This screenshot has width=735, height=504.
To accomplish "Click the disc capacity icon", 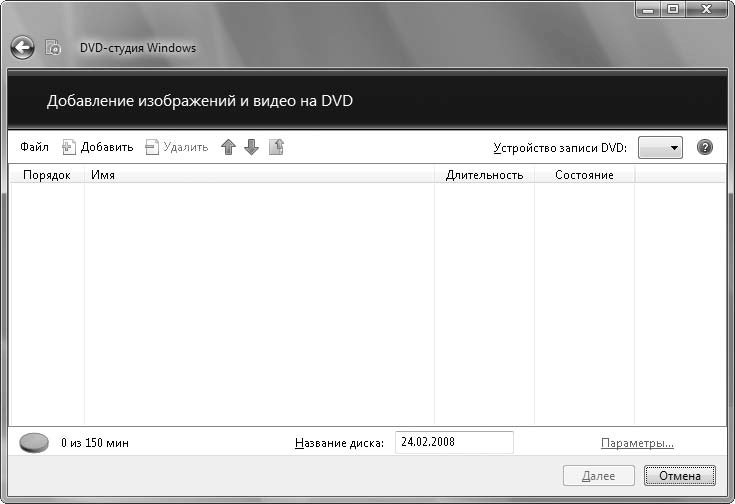I will [34, 442].
